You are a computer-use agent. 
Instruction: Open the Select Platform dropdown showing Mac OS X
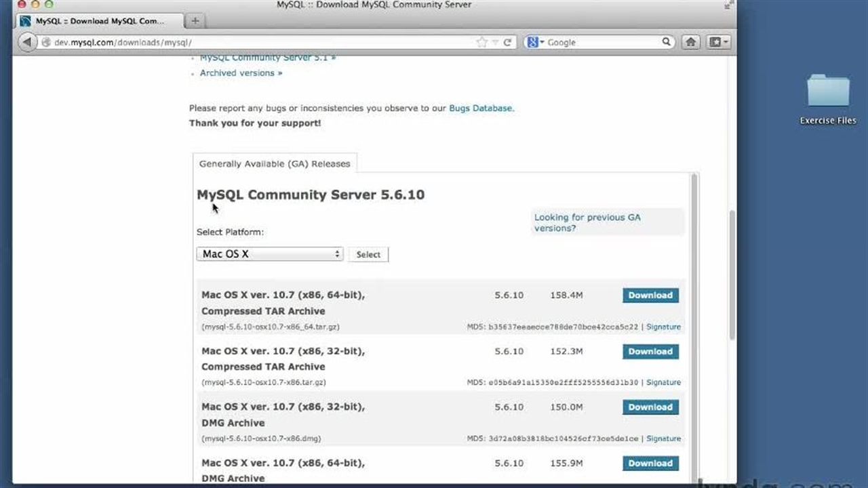(269, 254)
